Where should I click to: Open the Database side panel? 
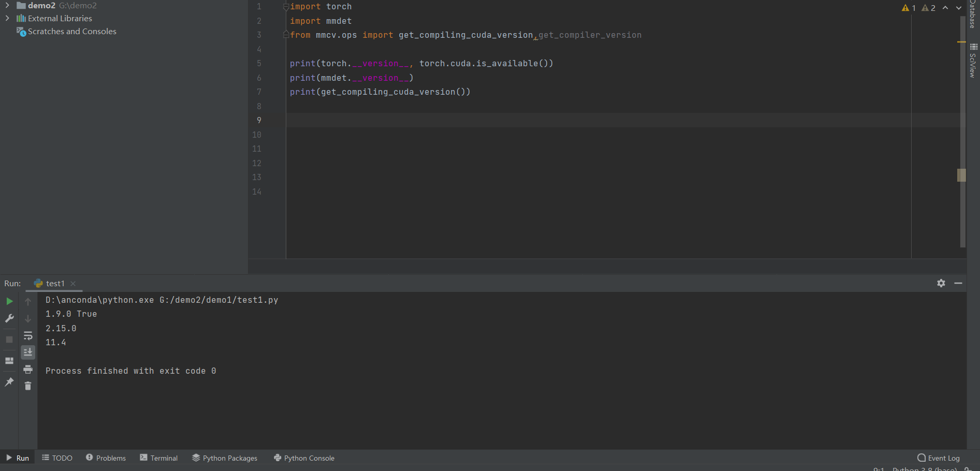tap(973, 14)
